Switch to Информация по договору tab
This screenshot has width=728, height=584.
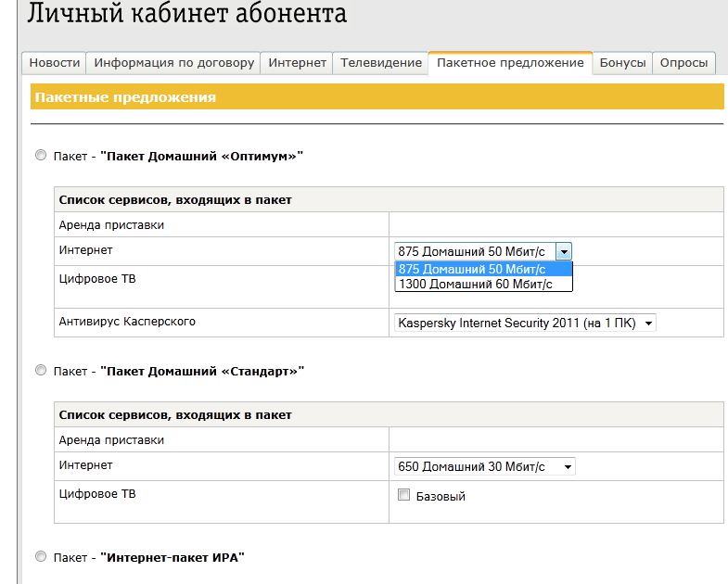click(173, 63)
